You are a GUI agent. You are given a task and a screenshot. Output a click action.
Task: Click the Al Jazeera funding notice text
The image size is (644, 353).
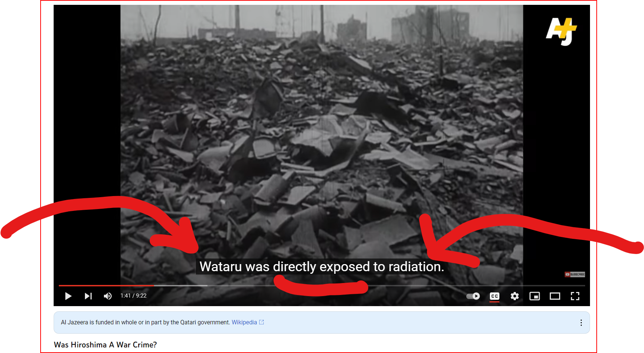(x=145, y=322)
